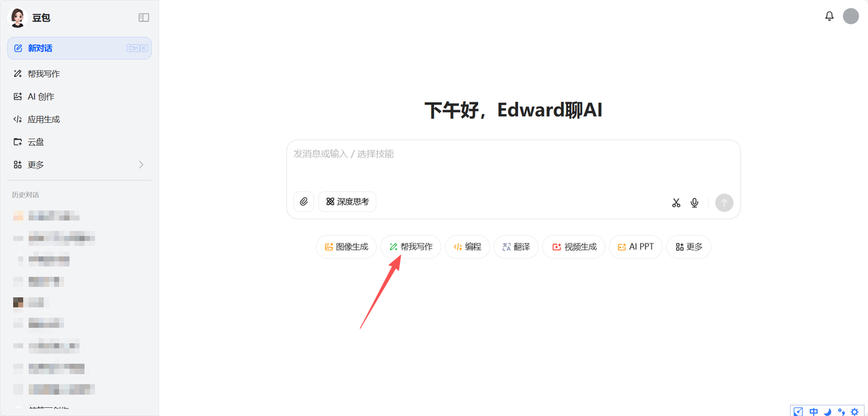Click the 视频生成 skill chip
The height and width of the screenshot is (416, 868).
[x=574, y=247]
